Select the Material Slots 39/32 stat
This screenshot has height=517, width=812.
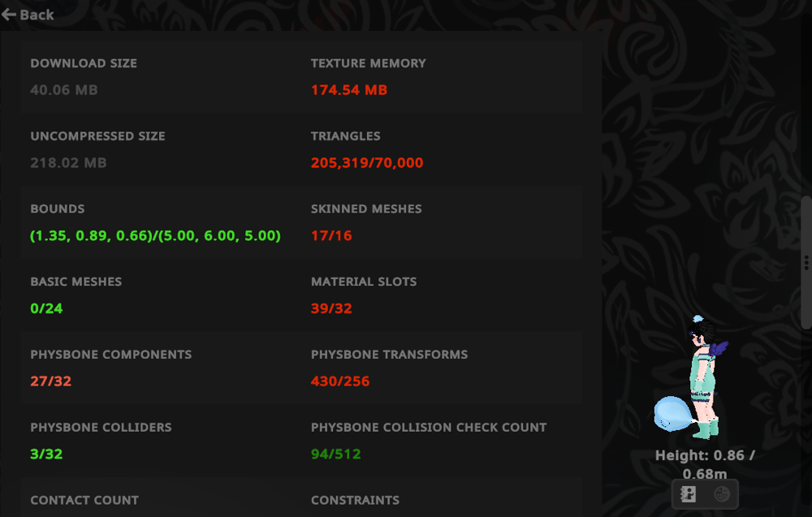tap(331, 308)
